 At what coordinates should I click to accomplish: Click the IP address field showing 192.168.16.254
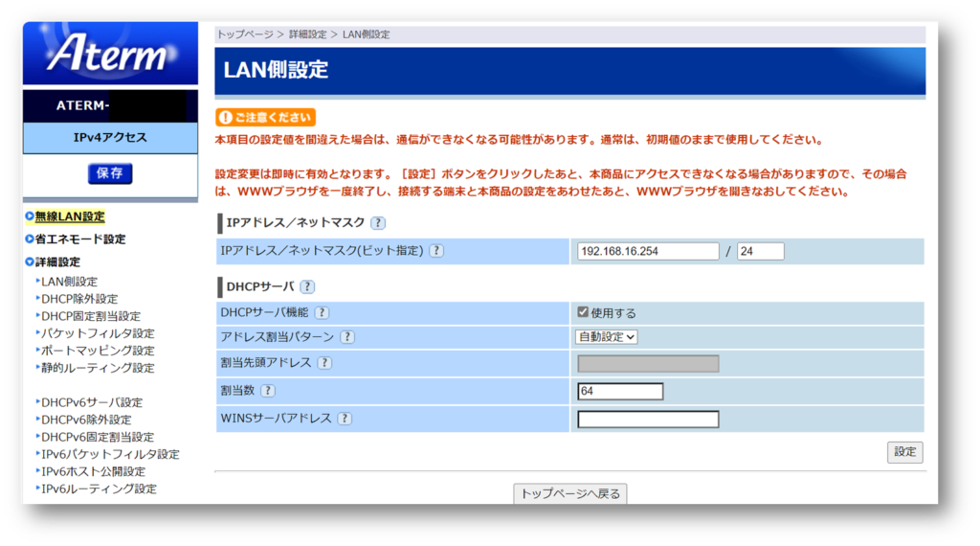(648, 251)
